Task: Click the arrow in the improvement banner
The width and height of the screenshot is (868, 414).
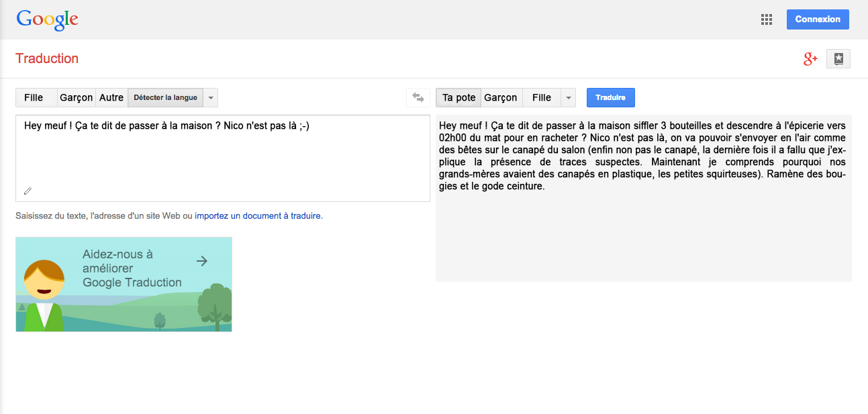Action: (201, 261)
